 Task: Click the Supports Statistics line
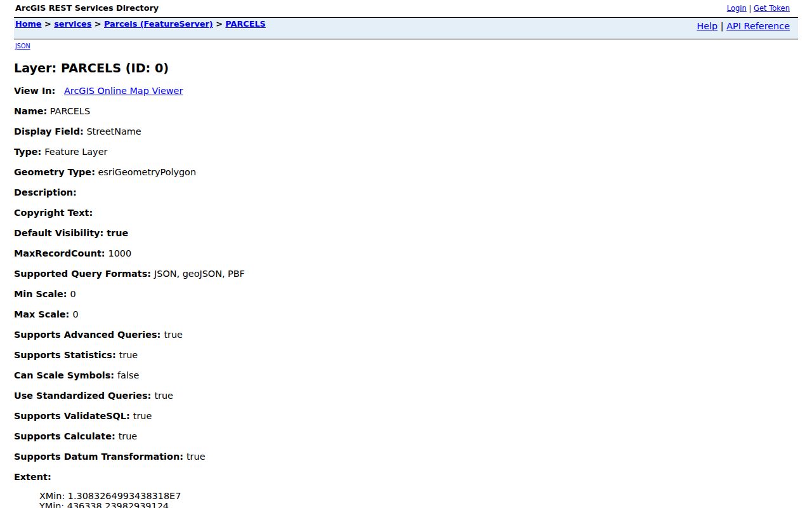[x=75, y=355]
